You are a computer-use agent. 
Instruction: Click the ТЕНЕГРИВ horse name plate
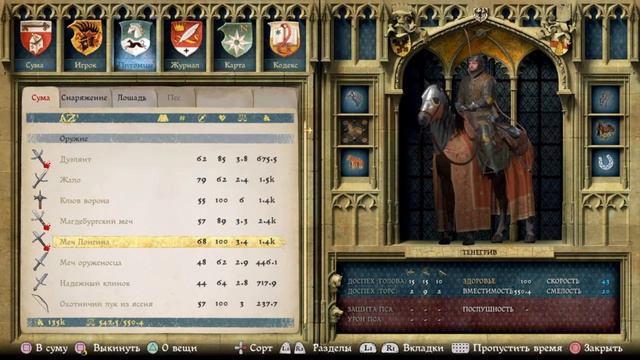click(x=479, y=252)
